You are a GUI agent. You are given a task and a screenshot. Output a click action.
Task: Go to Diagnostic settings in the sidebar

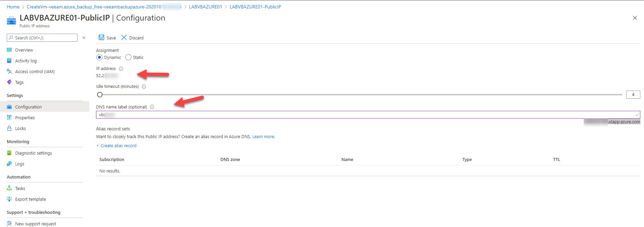click(x=33, y=153)
